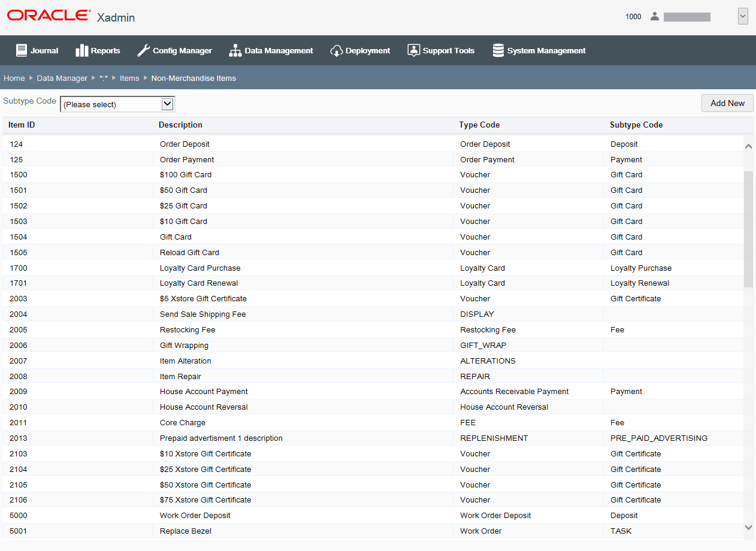
Task: Select the Loyalty Card Renewal description
Action: (x=199, y=283)
